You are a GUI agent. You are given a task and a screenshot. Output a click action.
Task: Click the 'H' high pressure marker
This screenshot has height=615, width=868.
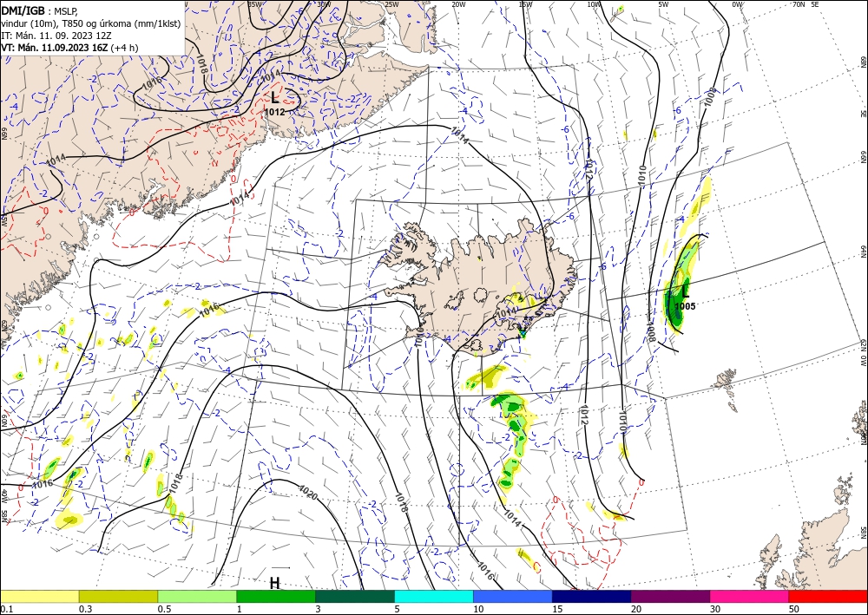point(274,584)
